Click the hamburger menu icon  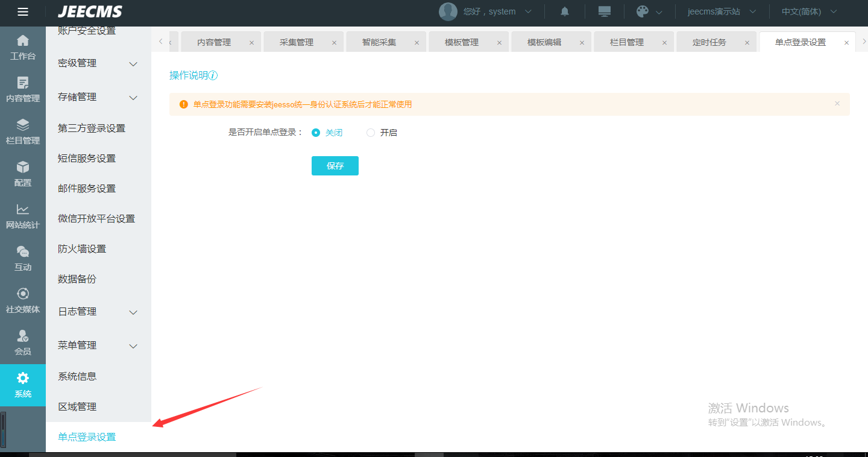tap(23, 11)
